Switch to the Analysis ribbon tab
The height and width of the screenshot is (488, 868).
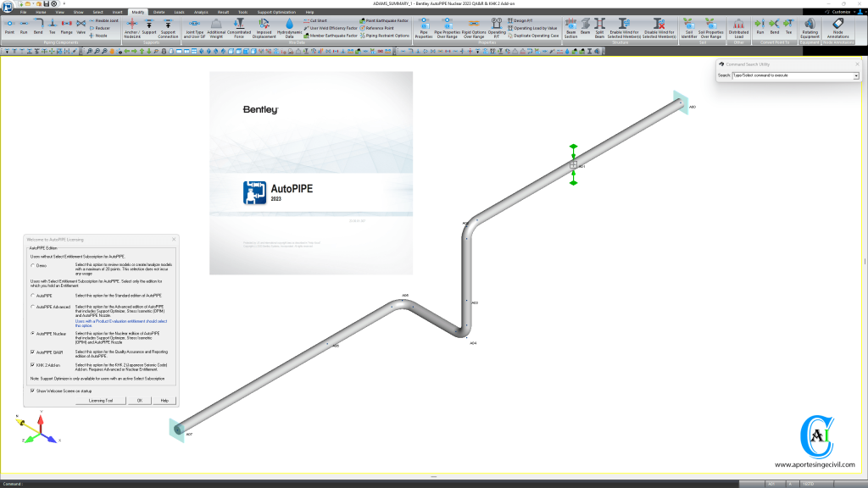point(201,12)
